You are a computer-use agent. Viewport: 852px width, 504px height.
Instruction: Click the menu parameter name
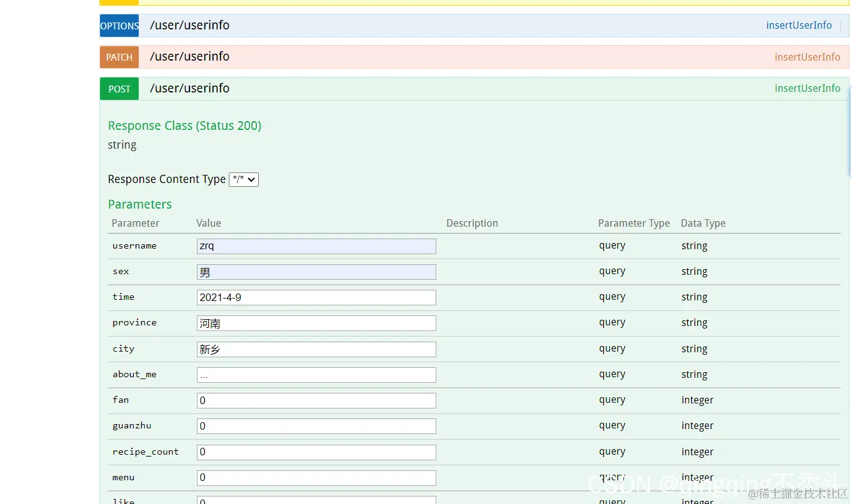(x=123, y=478)
